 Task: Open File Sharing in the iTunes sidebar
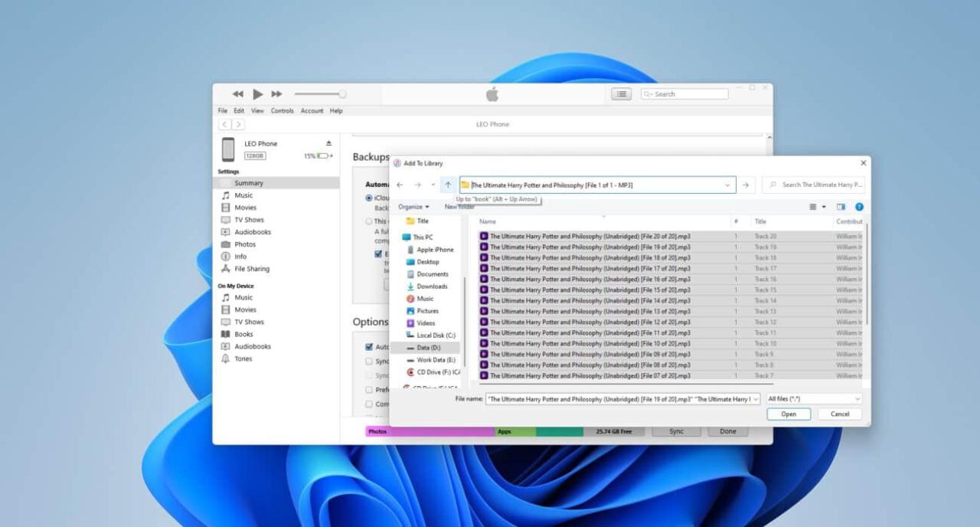tap(251, 269)
